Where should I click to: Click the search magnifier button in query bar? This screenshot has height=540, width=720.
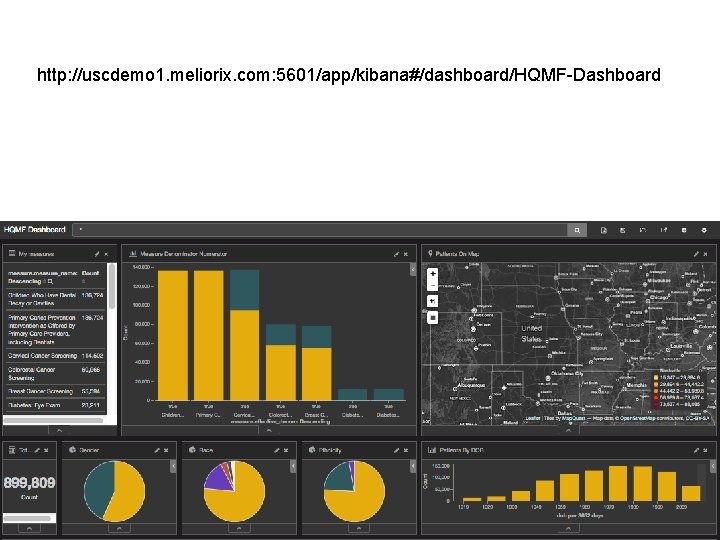(577, 230)
